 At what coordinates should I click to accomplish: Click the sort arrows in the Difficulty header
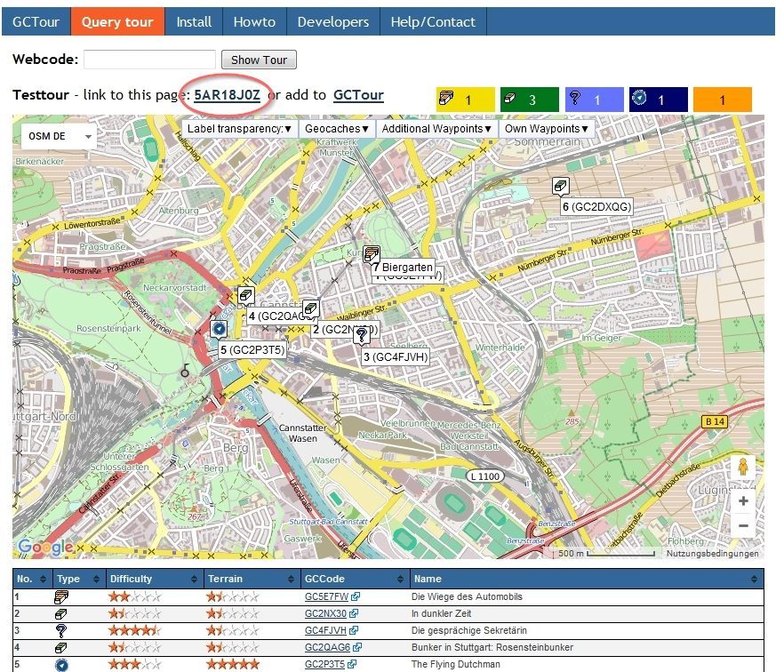(194, 579)
